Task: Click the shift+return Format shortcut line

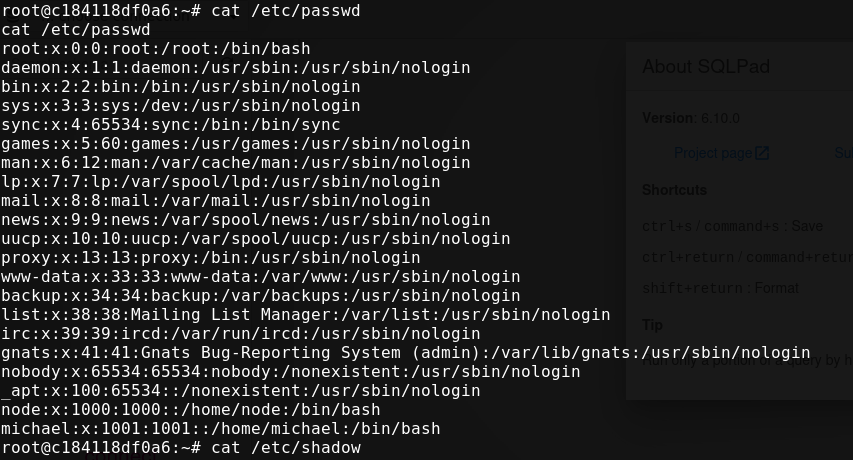Action: (x=720, y=288)
